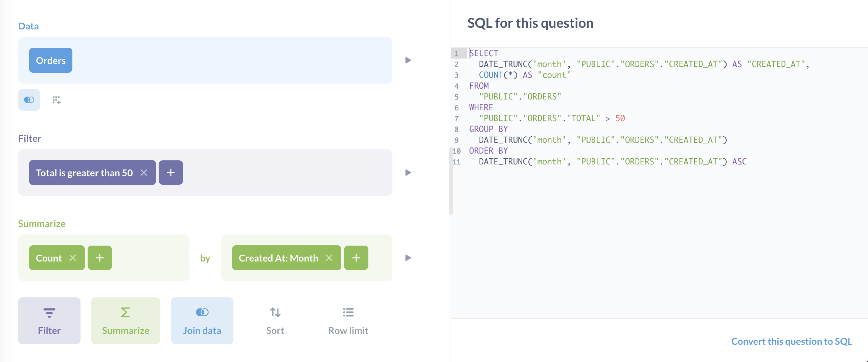This screenshot has width=868, height=362.
Task: Open the Row limit list icon
Action: (348, 312)
